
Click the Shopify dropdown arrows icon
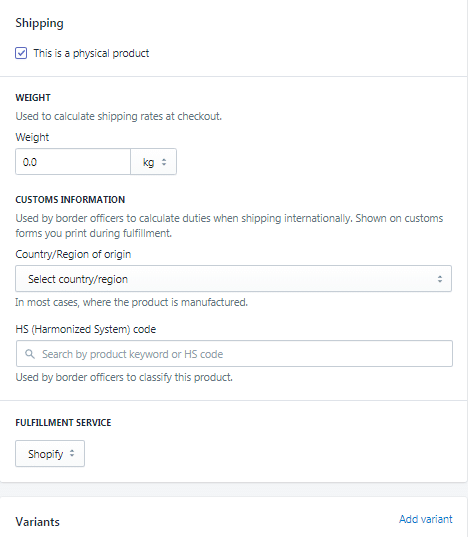pos(72,453)
